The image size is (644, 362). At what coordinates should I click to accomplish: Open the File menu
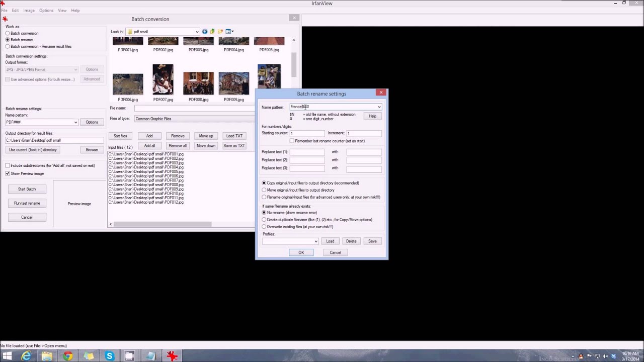[4, 11]
